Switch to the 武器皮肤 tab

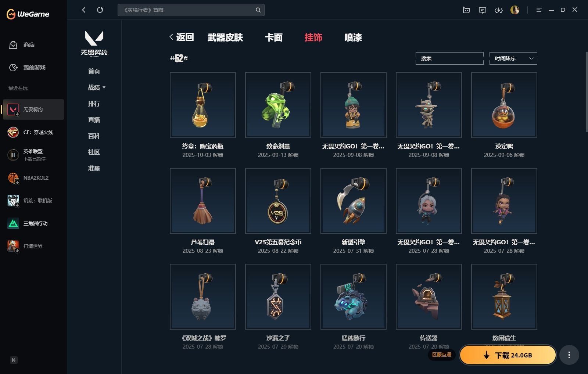tap(225, 37)
